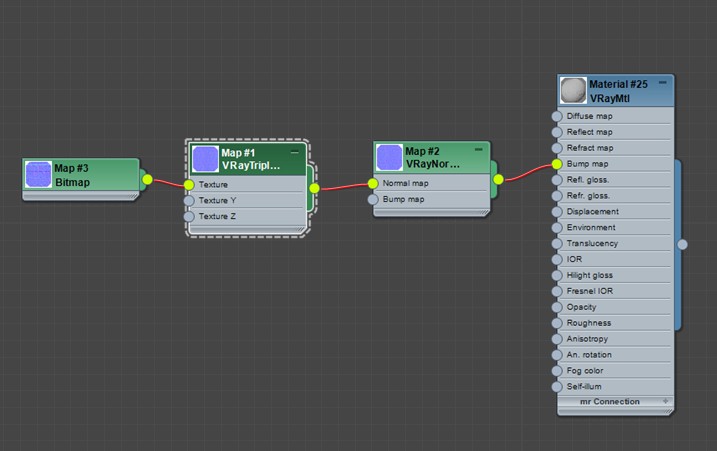This screenshot has width=717, height=451.
Task: Click the Self-illum input socket
Action: (556, 387)
